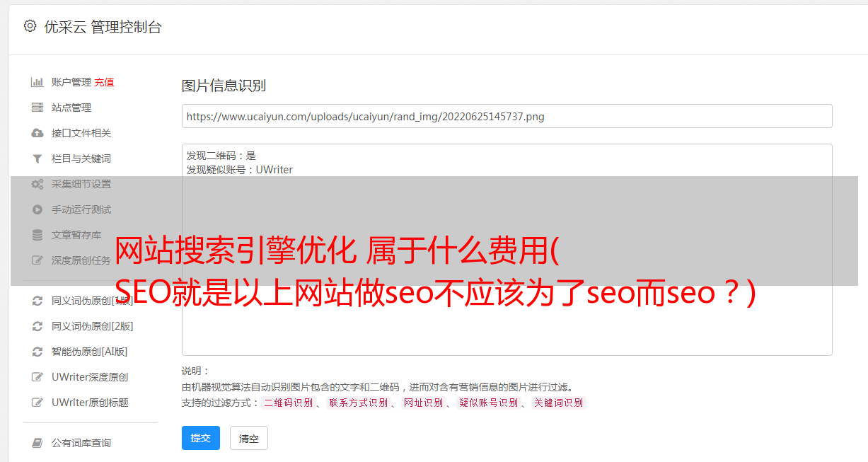Viewport: 868px width, 462px height.
Task: Click the 发现二维码：是 result line
Action: pos(221,156)
